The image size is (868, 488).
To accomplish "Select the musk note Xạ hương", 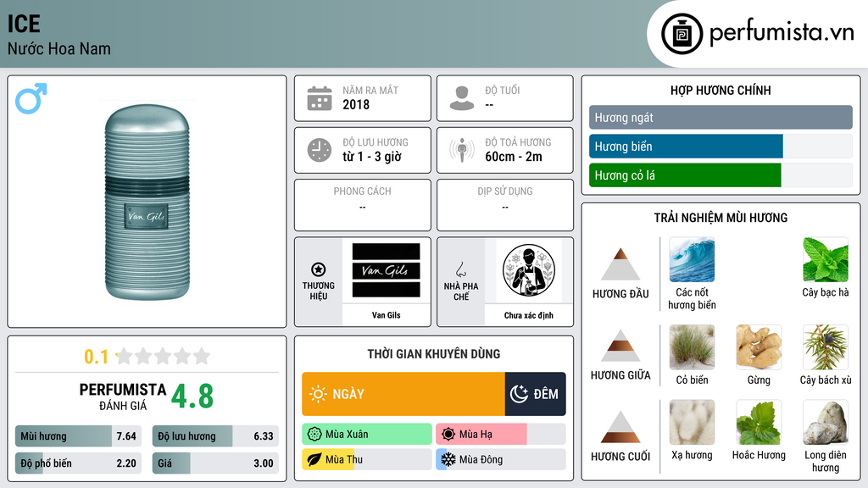I will pos(692,422).
